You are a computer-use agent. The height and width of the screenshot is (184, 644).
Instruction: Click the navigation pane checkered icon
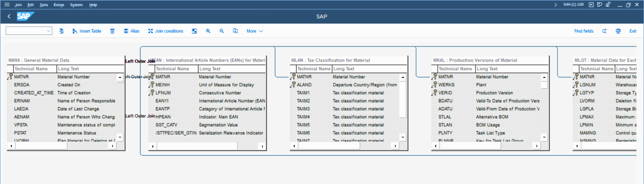194,31
